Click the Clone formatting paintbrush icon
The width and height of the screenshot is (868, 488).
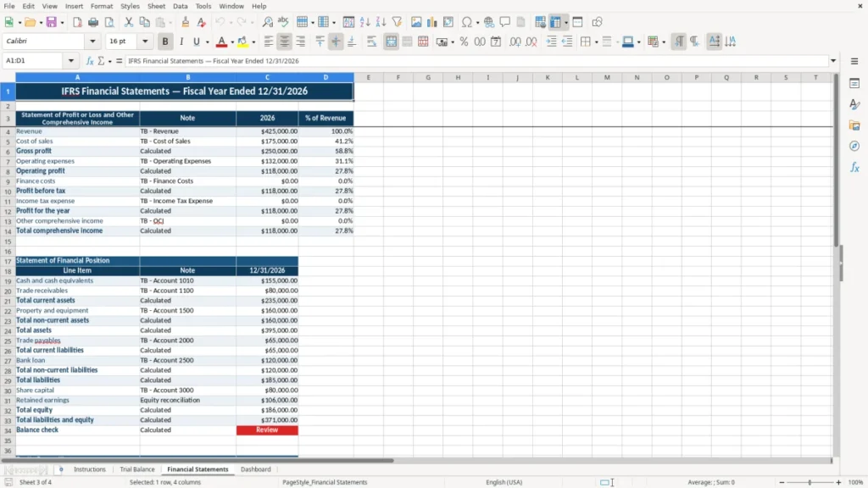point(186,22)
